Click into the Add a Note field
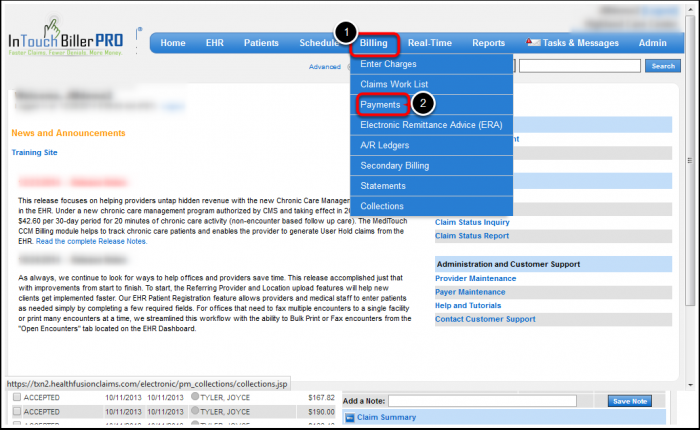This screenshot has height=430, width=700. coord(482,401)
